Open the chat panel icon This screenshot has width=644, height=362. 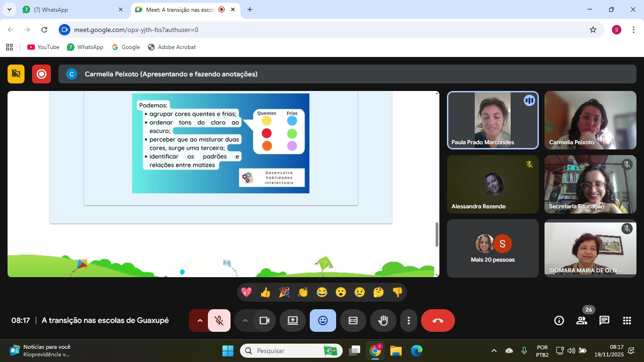[x=604, y=321]
